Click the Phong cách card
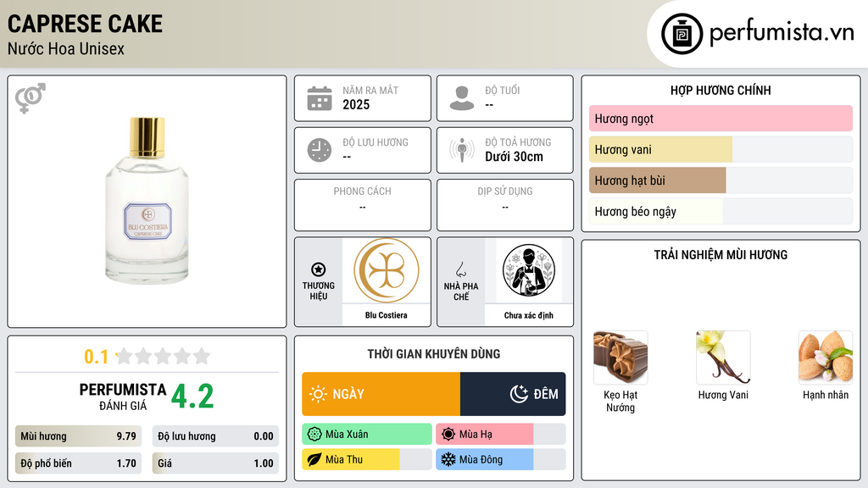The width and height of the screenshot is (868, 488). pyautogui.click(x=363, y=205)
